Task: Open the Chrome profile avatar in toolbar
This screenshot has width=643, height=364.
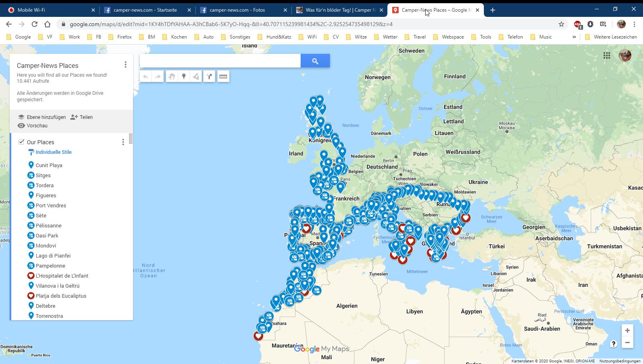Action: (621, 24)
